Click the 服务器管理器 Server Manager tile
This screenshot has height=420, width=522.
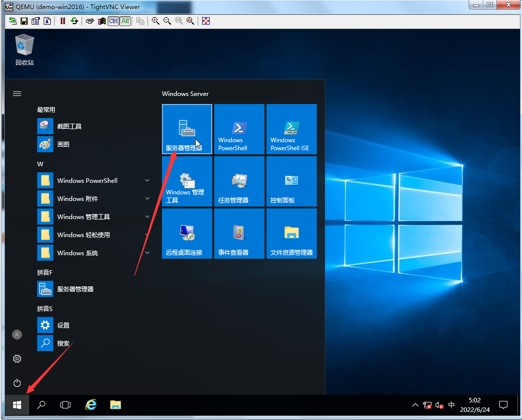click(x=187, y=129)
